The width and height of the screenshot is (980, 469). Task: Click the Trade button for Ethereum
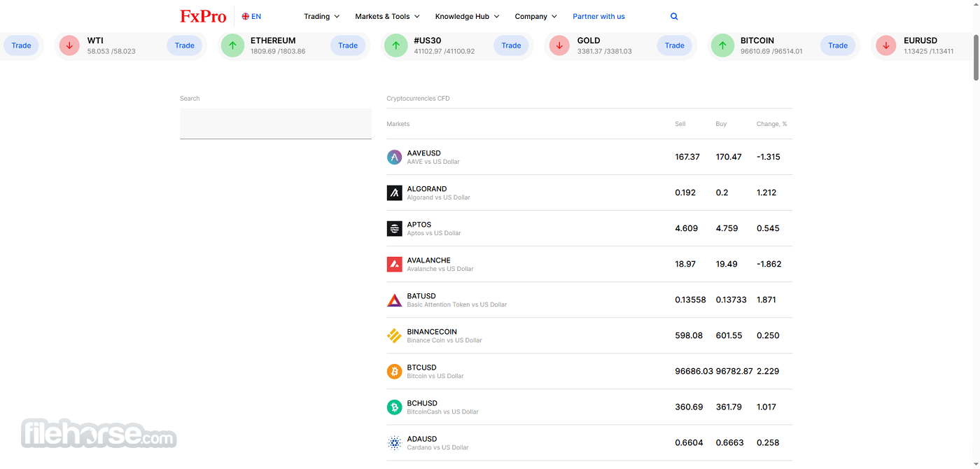point(348,45)
